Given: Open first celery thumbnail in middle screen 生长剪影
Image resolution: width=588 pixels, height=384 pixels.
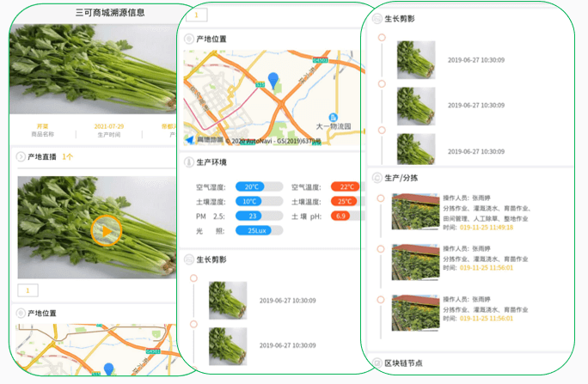Looking at the screenshot, I should pos(228,301).
